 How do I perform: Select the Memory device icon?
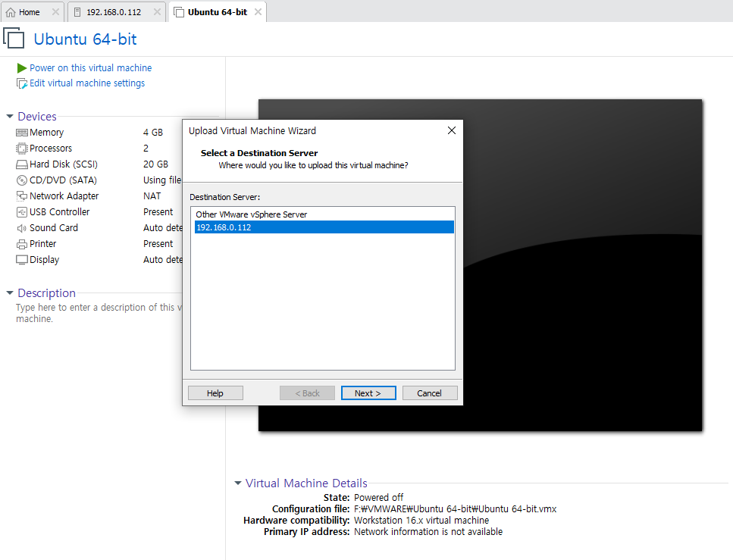tap(21, 133)
